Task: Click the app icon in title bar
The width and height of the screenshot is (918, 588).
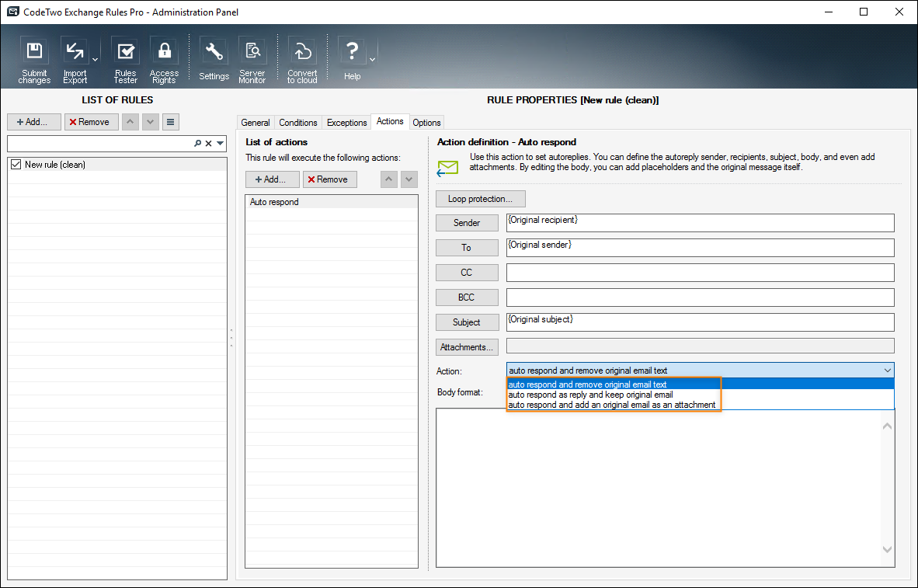Action: [12, 12]
